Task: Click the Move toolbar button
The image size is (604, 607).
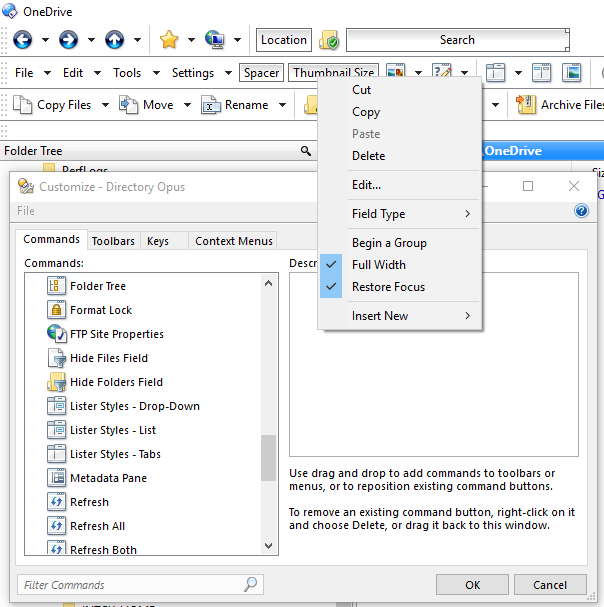Action: tap(146, 105)
